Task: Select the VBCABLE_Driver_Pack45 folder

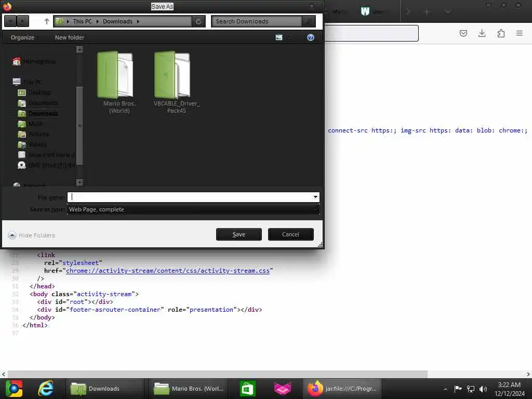Action: tap(177, 83)
